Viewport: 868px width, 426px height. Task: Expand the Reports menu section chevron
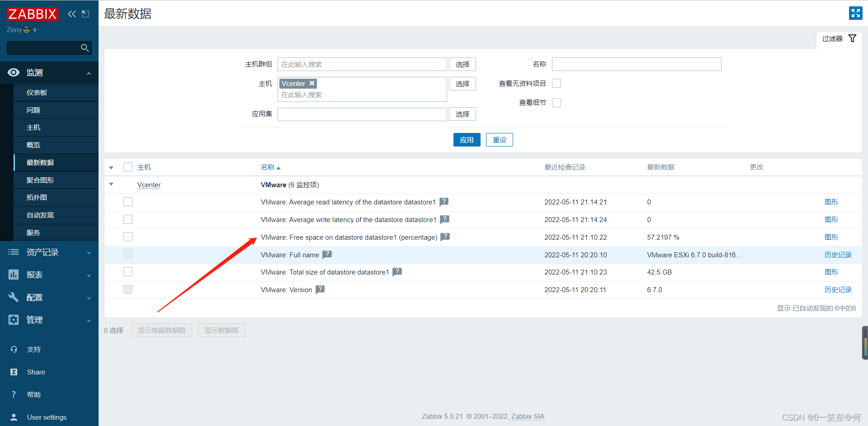[x=89, y=275]
